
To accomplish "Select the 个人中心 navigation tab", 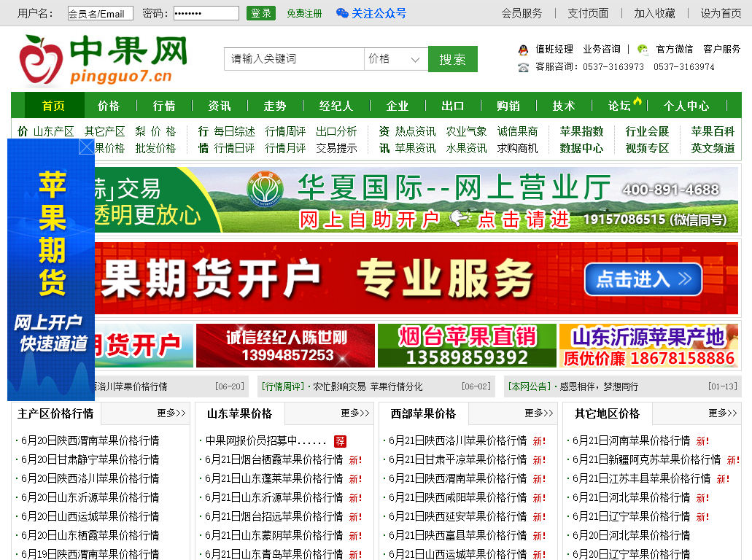I will tap(686, 106).
